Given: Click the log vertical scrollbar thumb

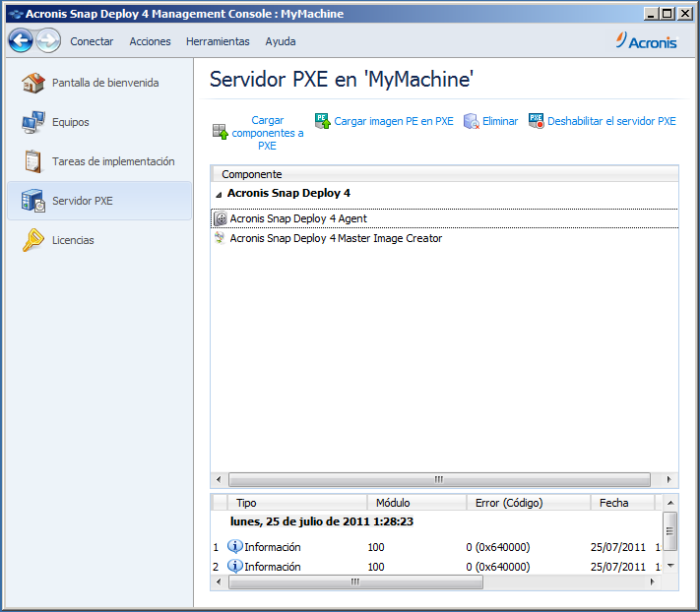Looking at the screenshot, I should tap(670, 531).
